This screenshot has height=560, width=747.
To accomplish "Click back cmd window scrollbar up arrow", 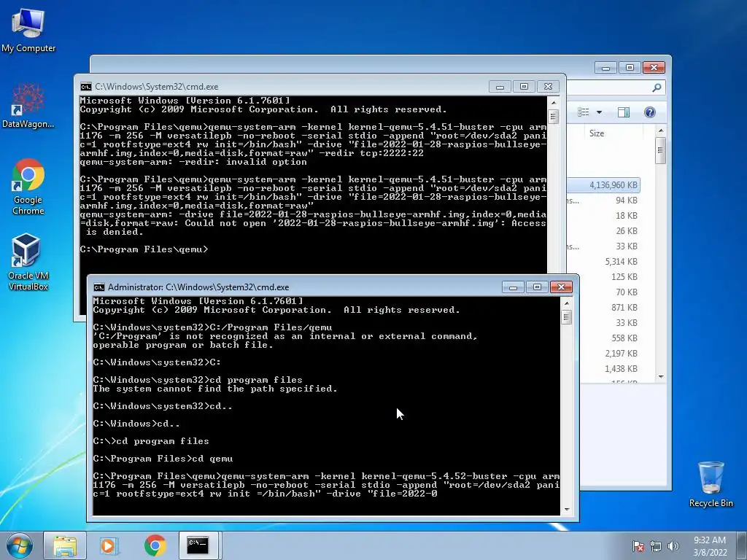I will pyautogui.click(x=553, y=102).
